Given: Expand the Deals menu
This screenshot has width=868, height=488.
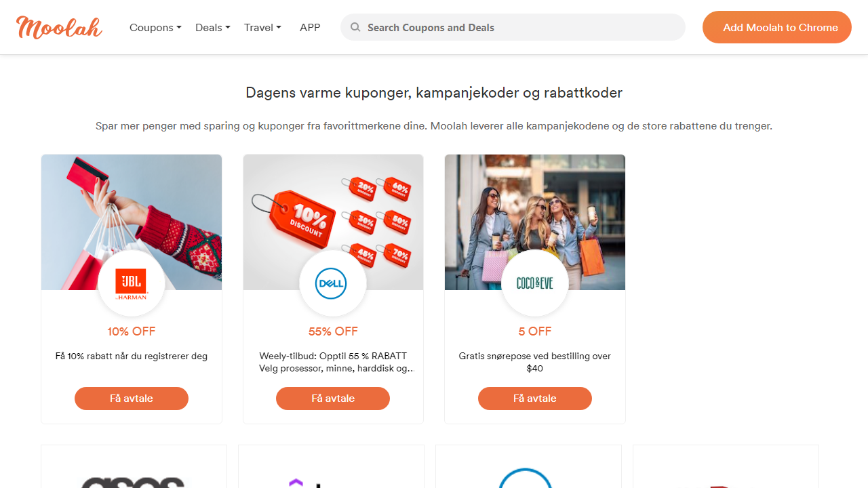Looking at the screenshot, I should pyautogui.click(x=212, y=27).
